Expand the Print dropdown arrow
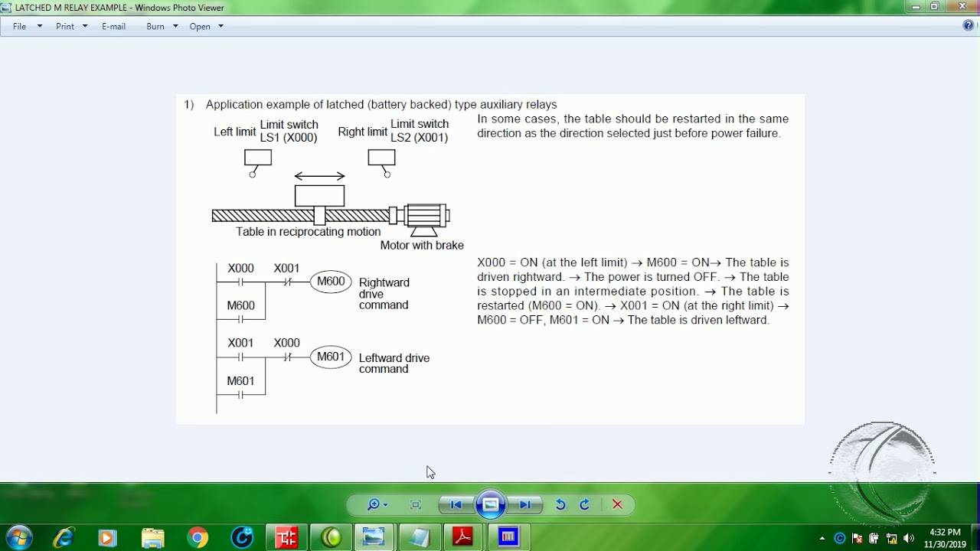Screen dimensions: 980x551 85,26
